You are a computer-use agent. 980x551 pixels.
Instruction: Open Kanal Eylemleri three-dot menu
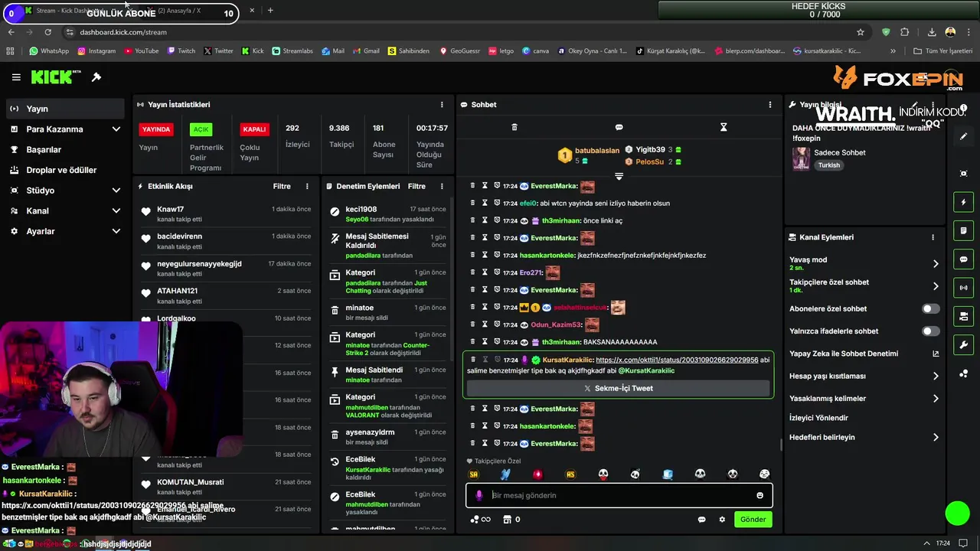(933, 237)
